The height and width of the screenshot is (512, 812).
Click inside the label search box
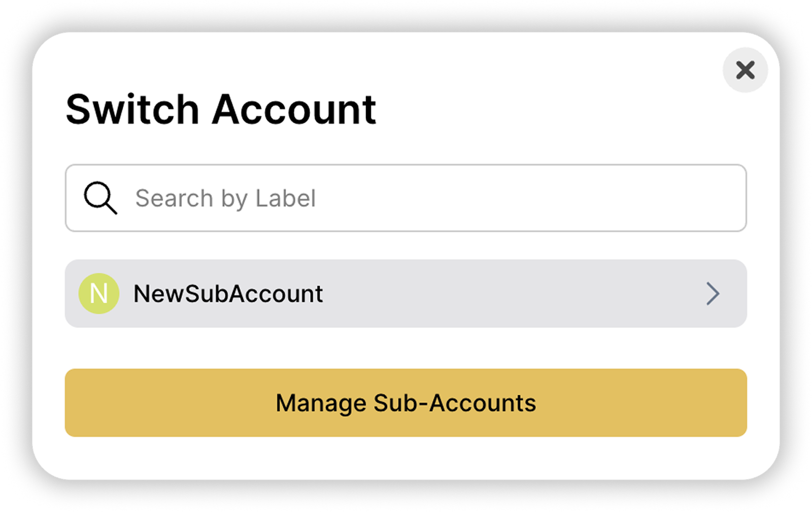point(406,198)
